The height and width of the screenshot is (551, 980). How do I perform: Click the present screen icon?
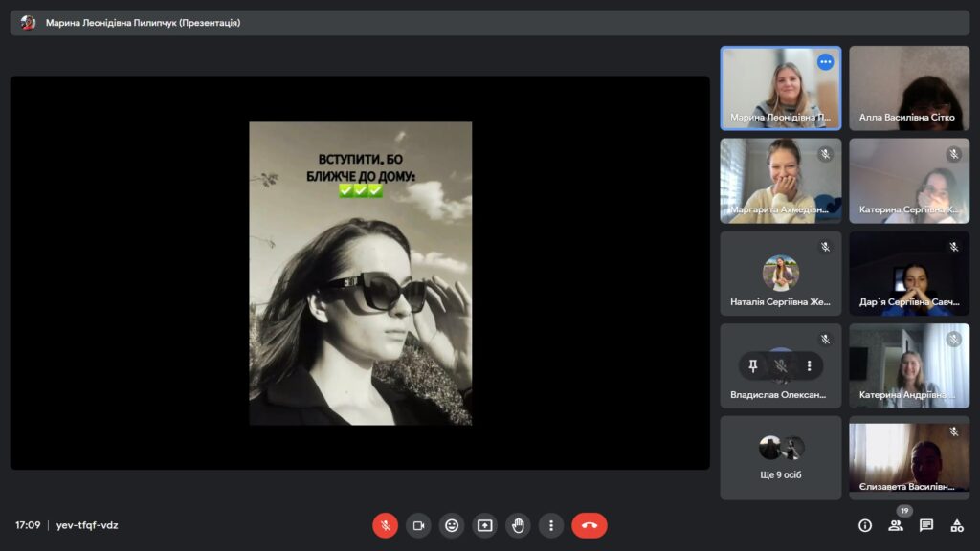485,525
